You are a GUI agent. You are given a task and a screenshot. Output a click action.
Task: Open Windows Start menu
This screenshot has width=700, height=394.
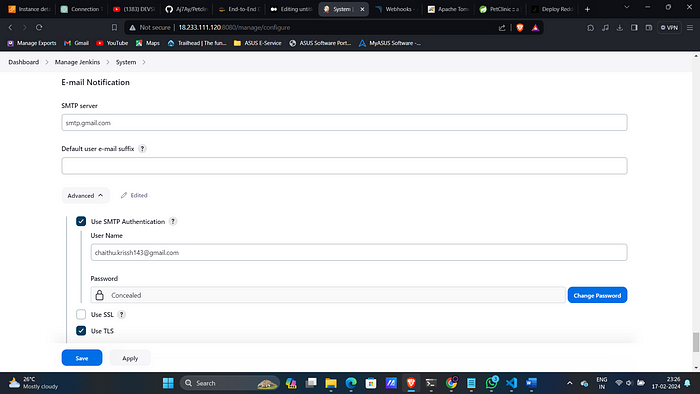168,383
